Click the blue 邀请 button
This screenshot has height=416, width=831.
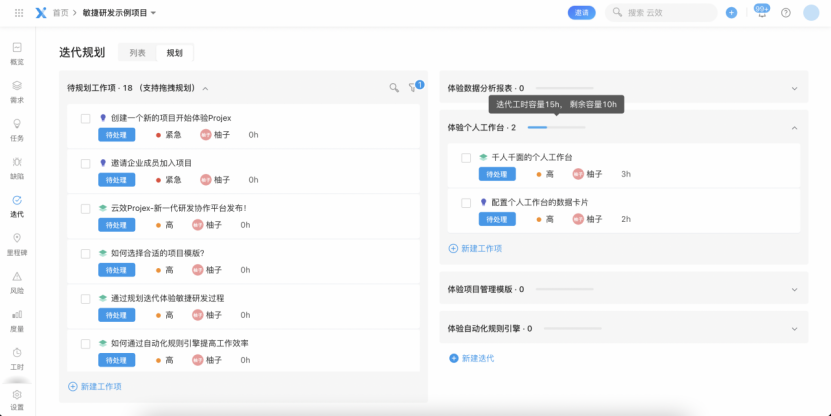[x=581, y=13]
